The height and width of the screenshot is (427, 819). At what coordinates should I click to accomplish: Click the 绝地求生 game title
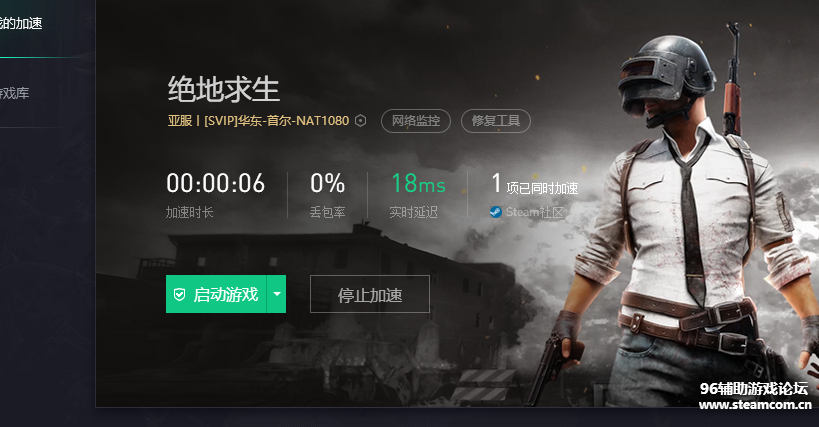point(224,89)
